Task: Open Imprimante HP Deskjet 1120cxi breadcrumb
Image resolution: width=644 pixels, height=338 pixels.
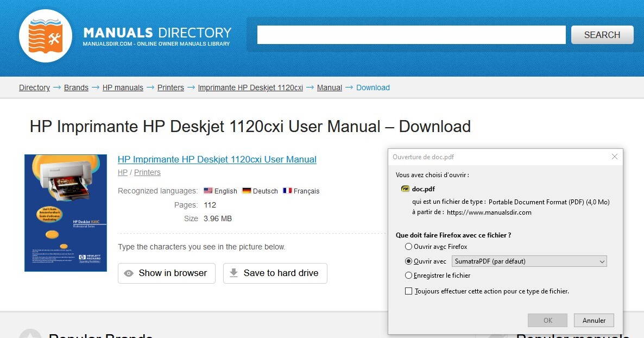Action: point(250,87)
